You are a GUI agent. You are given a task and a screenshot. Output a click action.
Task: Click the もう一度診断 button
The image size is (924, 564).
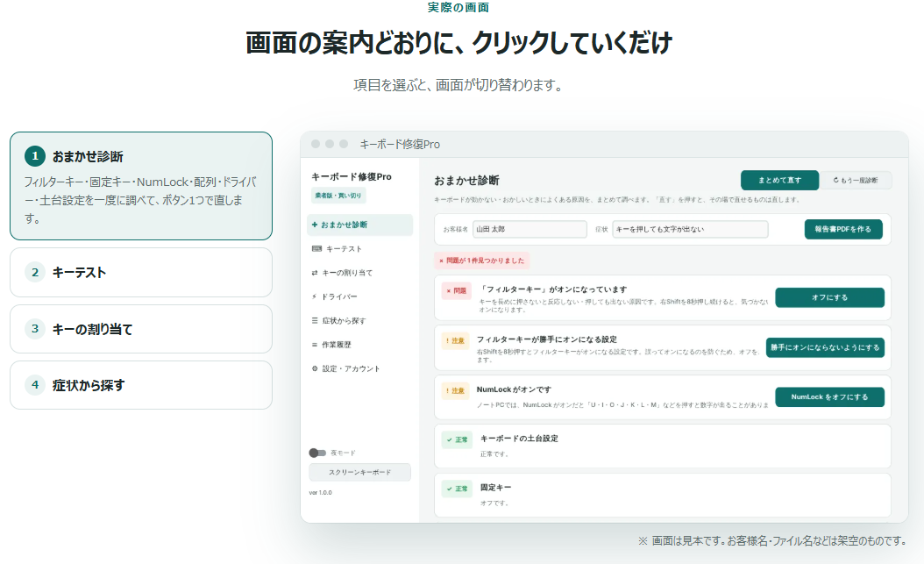coord(856,181)
